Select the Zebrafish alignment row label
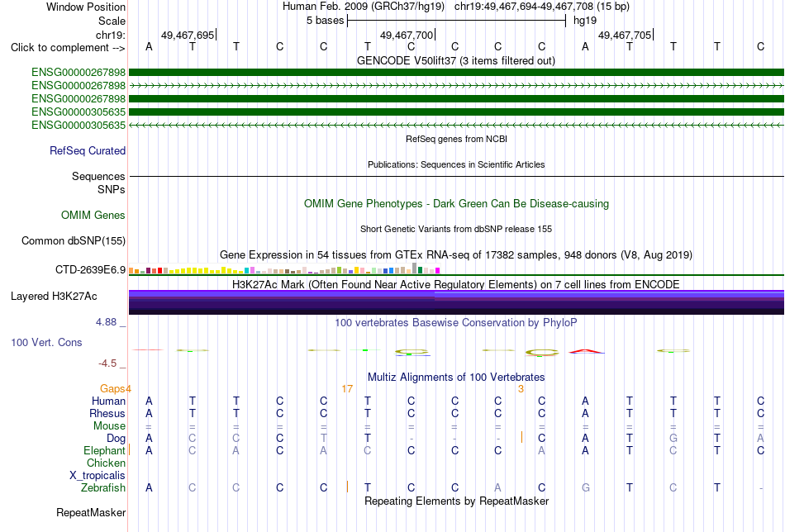 tap(103, 487)
